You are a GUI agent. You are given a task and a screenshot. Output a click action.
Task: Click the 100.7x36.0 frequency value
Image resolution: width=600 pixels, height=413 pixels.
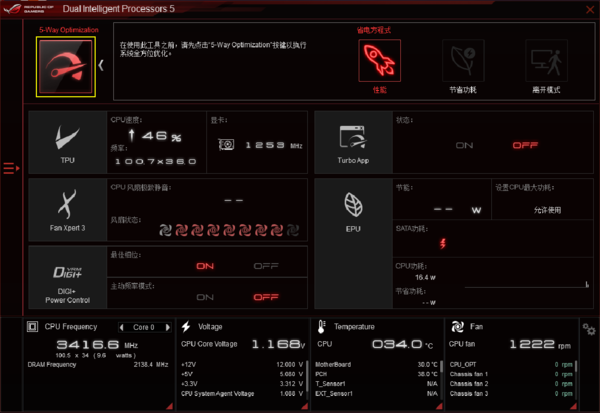tap(155, 162)
